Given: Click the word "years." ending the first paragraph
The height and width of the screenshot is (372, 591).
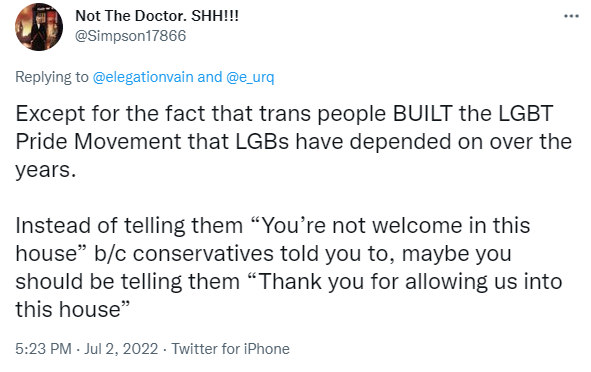Looking at the screenshot, I should (46, 171).
